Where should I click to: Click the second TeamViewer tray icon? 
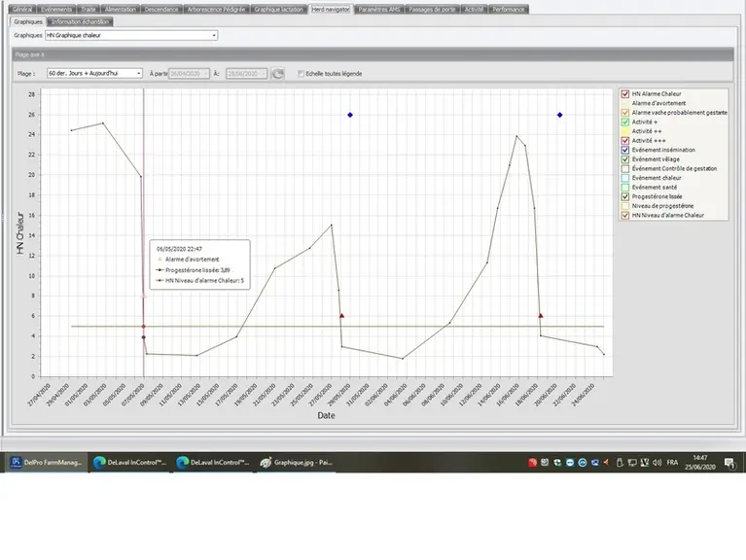coord(583,463)
